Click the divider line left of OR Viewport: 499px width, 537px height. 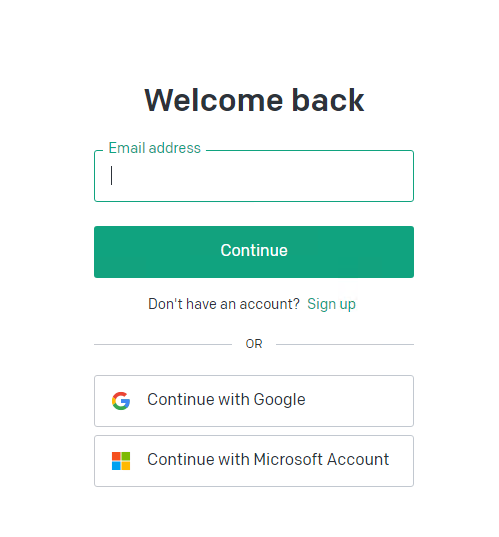click(x=163, y=344)
